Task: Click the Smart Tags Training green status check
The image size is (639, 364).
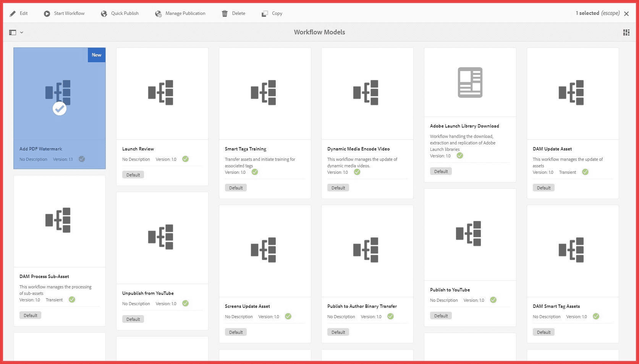Action: point(255,172)
